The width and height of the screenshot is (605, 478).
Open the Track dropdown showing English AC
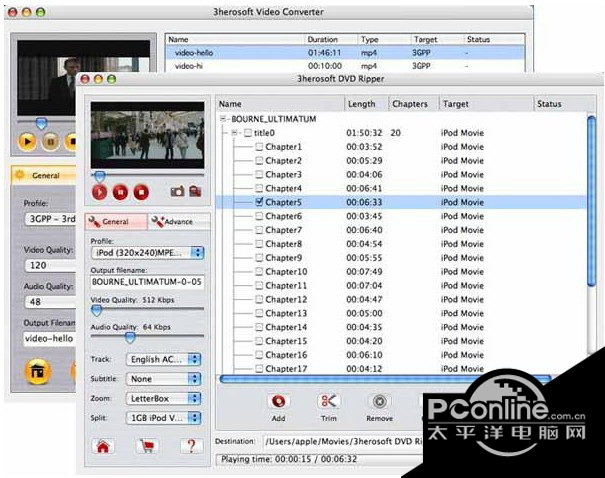164,359
